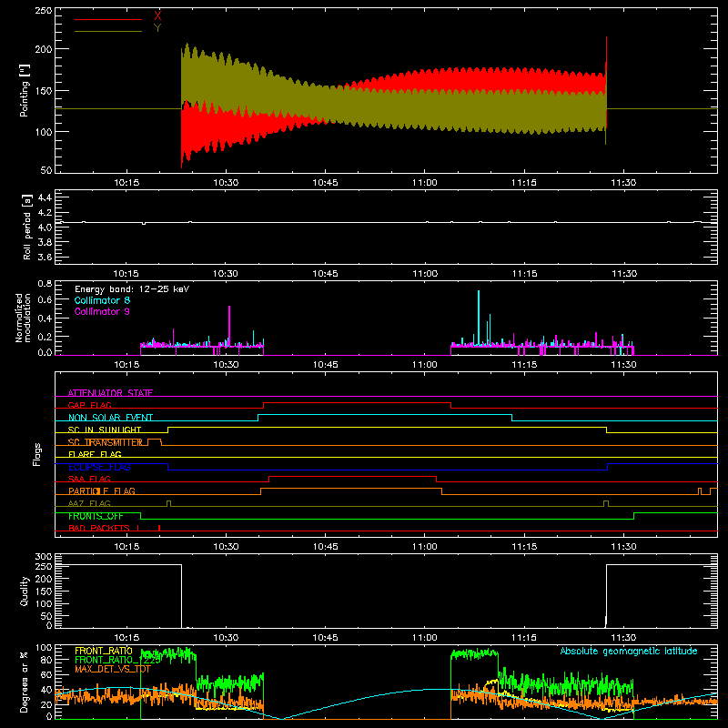
Task: Click the 'Pointing' y-axis title
Action: 25,90
